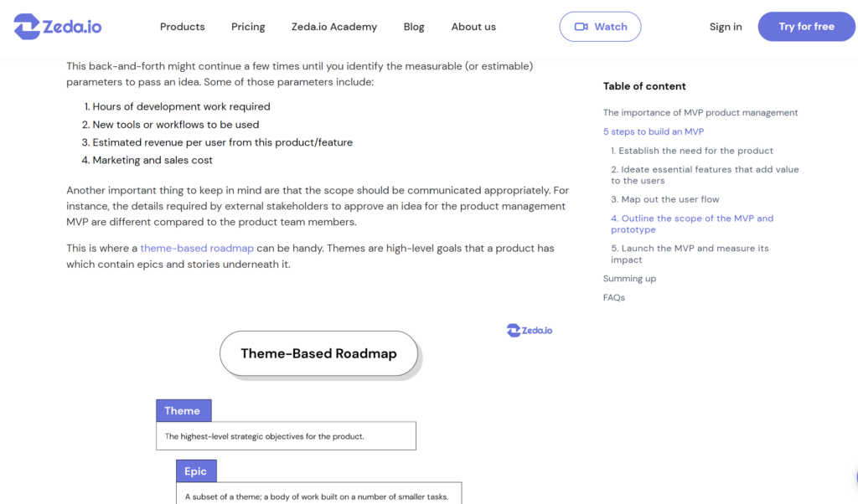This screenshot has height=504, width=858.
Task: Jump to The importance of MVP product management
Action: (700, 113)
